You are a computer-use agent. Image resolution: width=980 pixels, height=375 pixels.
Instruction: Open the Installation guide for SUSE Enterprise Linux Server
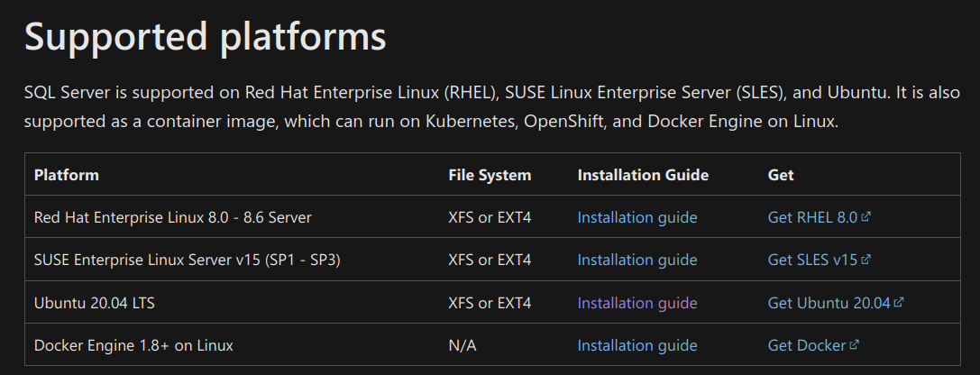(637, 260)
